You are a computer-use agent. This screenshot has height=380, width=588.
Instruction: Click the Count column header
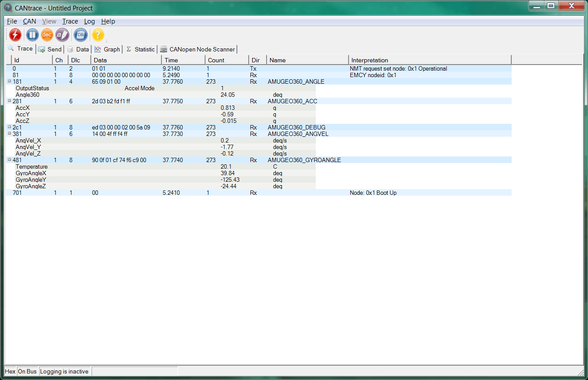227,60
